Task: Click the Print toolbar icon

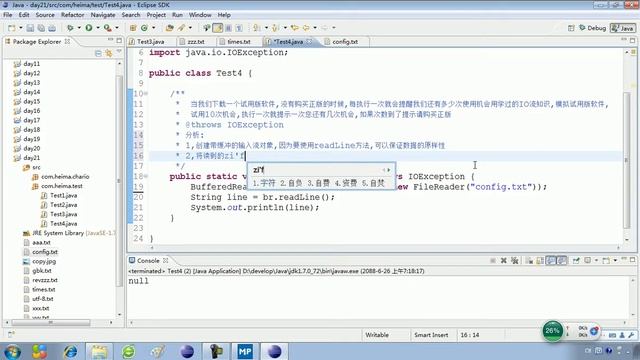Action: (52, 28)
